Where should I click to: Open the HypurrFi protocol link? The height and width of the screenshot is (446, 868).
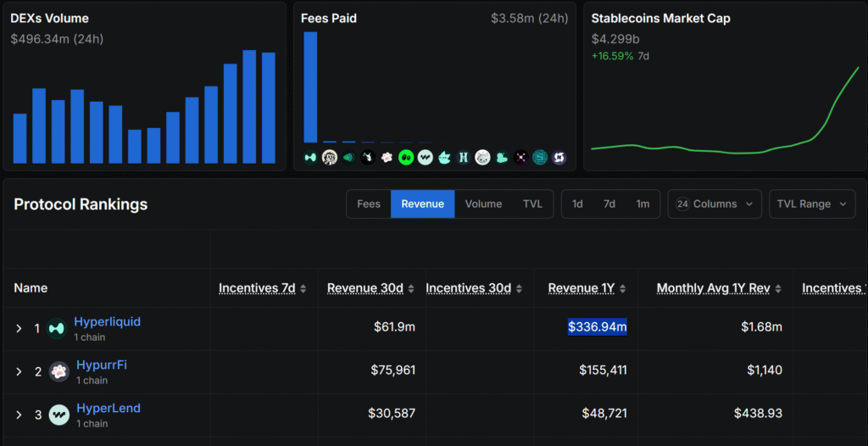[x=100, y=365]
